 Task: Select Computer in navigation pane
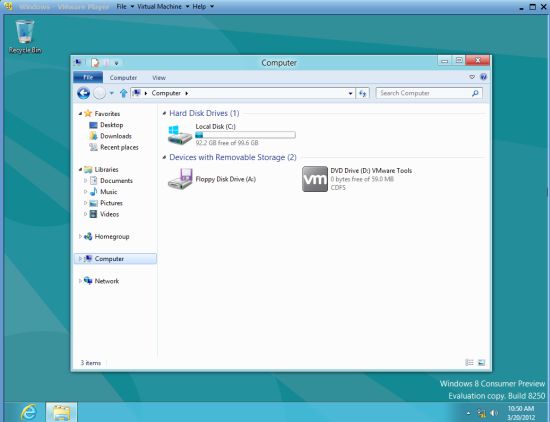point(109,259)
